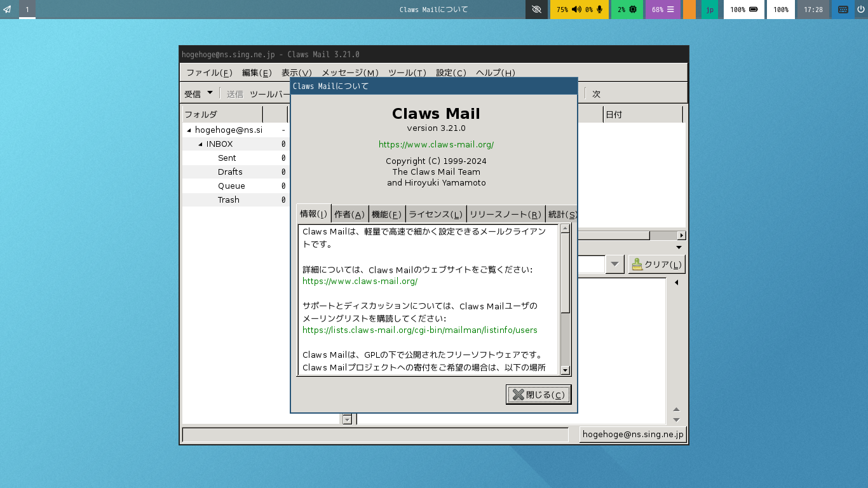Click the small down arrow below message list

click(679, 248)
